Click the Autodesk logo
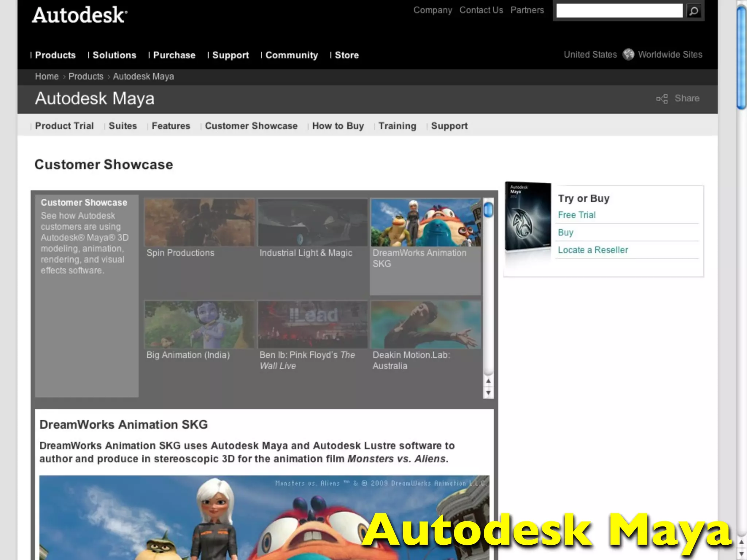The width and height of the screenshot is (747, 560). [80, 15]
